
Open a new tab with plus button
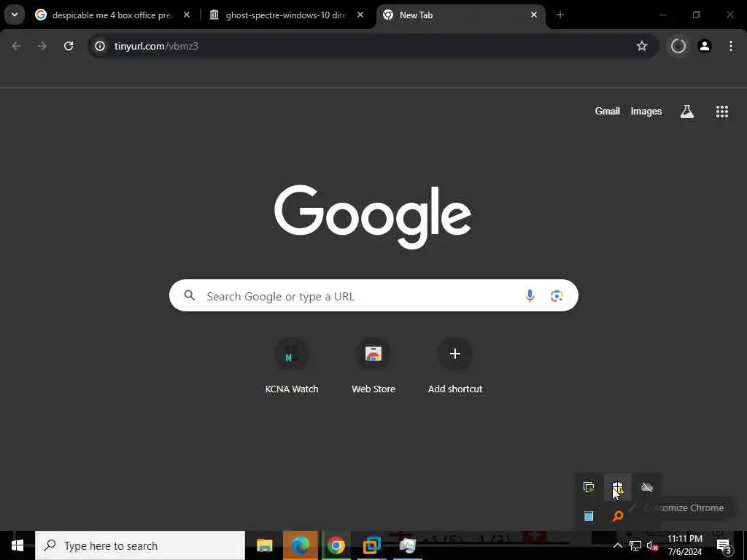click(560, 15)
